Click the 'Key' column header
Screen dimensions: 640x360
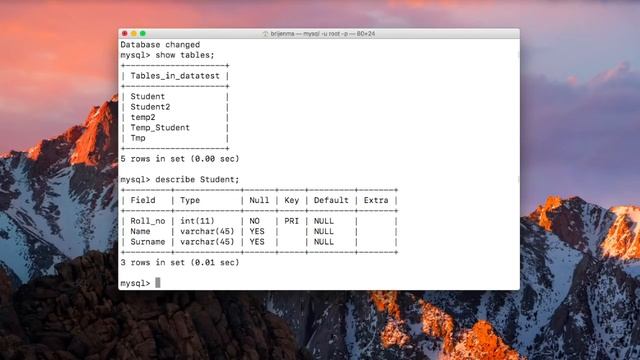[291, 200]
